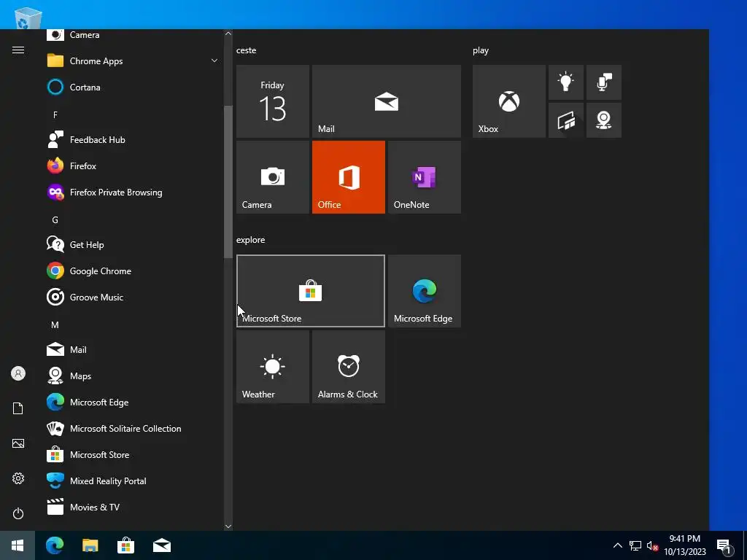747x560 pixels.
Task: Jump to letter M in app list
Action: (55, 325)
